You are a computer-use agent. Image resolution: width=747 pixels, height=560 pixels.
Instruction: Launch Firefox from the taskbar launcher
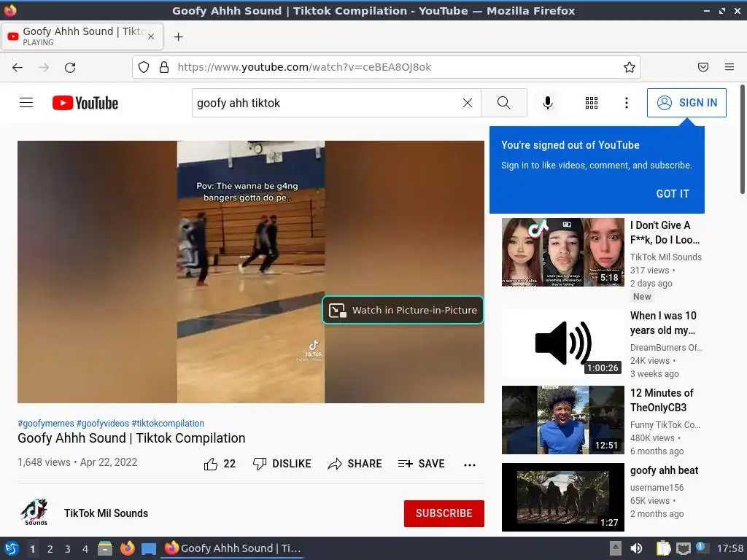point(127,548)
